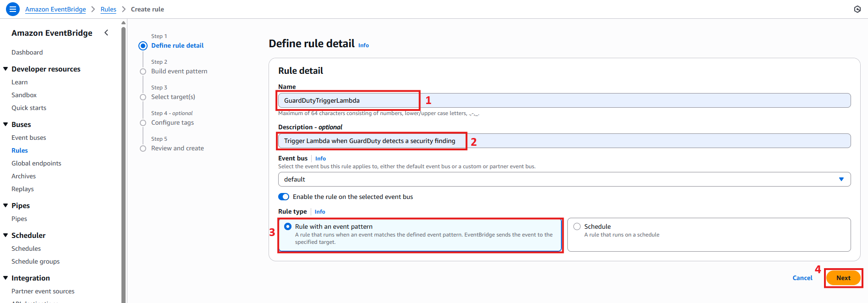The width and height of the screenshot is (868, 303).
Task: Collapse the Amazon EventBridge side panel
Action: tap(106, 33)
